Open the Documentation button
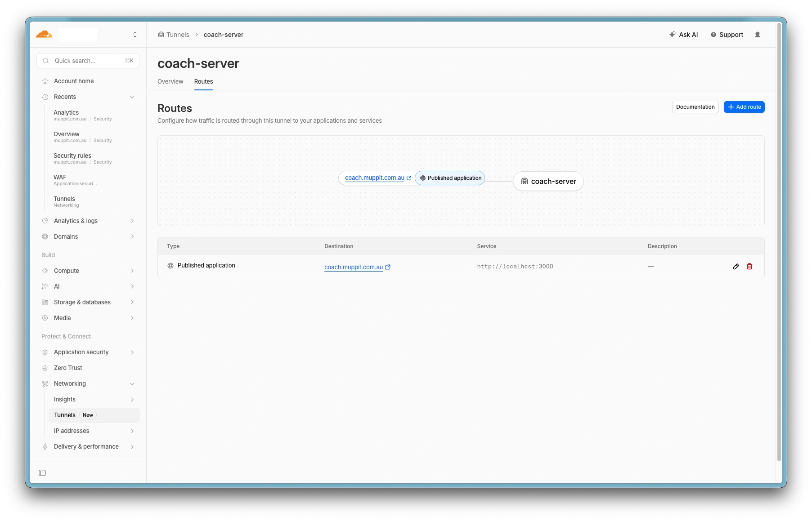 (695, 107)
